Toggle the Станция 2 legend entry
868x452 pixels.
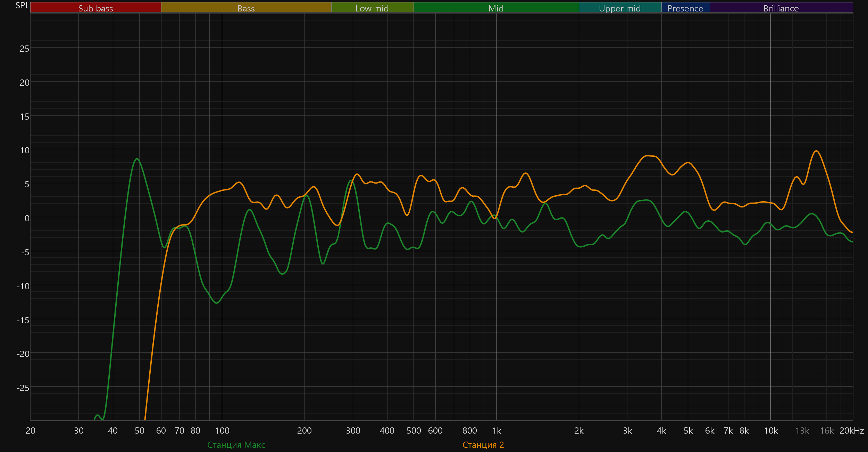[483, 445]
